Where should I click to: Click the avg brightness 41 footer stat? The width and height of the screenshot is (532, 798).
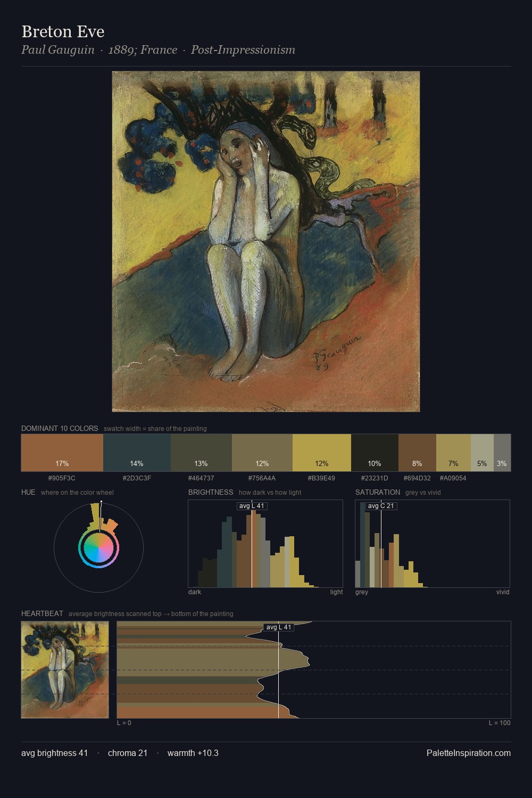(55, 753)
